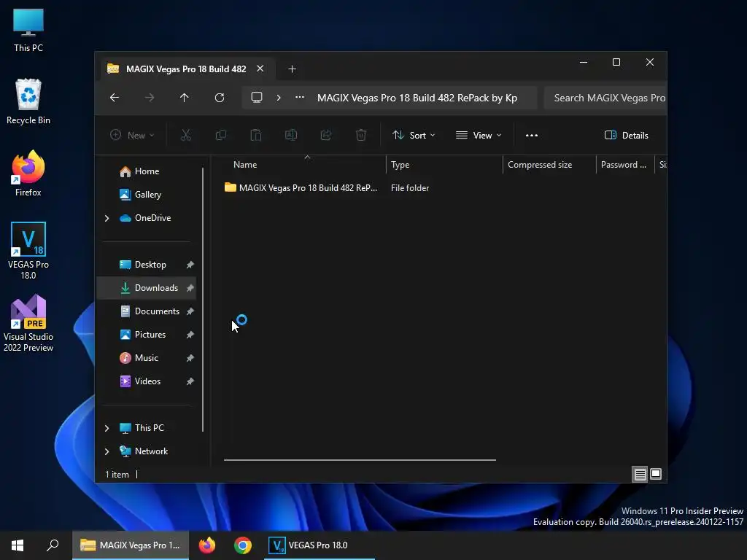This screenshot has width=747, height=560.
Task: Switch to details list view icon
Action: (640, 474)
